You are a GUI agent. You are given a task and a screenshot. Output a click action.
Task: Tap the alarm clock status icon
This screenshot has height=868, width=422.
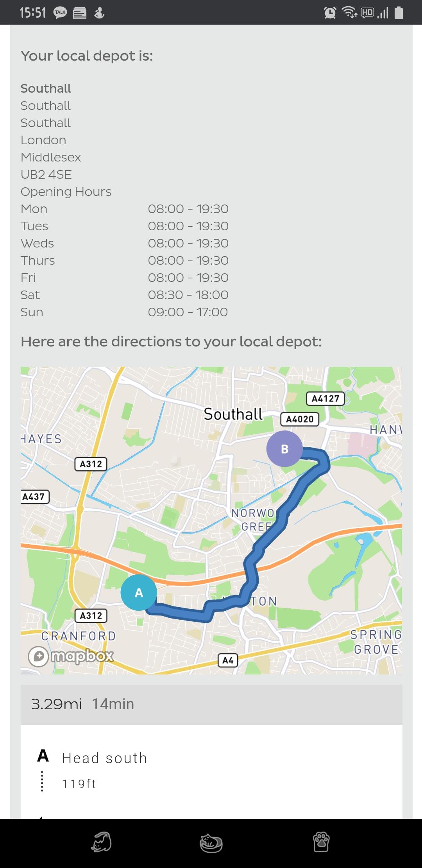coord(330,13)
